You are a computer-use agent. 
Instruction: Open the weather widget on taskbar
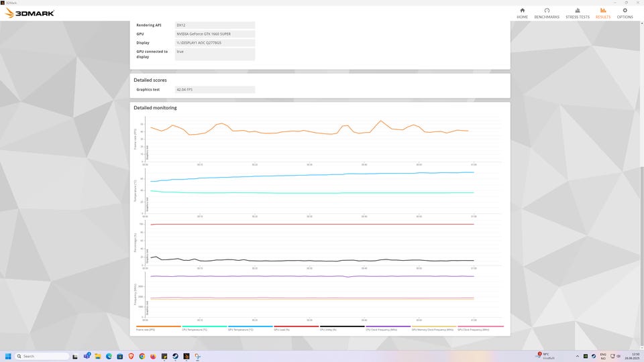(x=546, y=356)
